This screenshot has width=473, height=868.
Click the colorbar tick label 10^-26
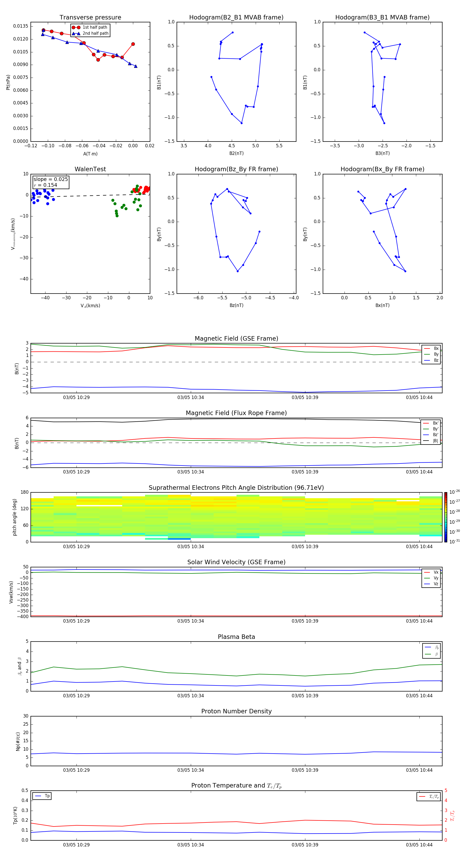pos(455,492)
